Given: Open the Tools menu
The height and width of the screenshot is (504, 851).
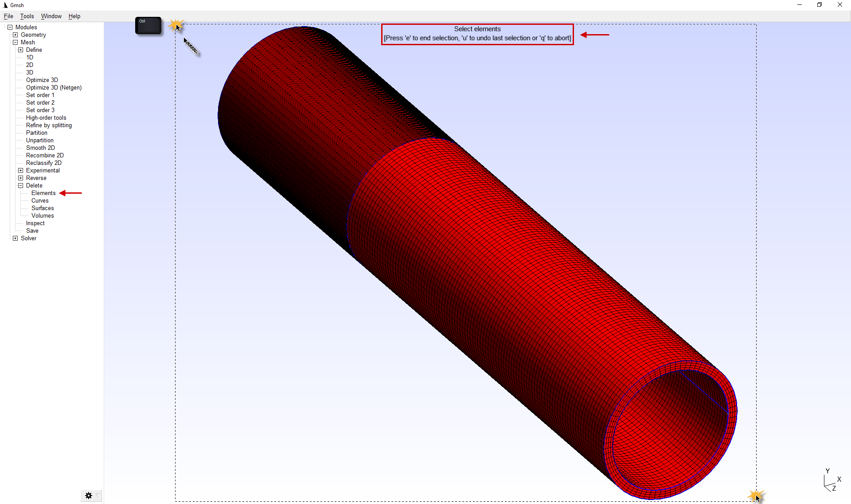Looking at the screenshot, I should (27, 16).
